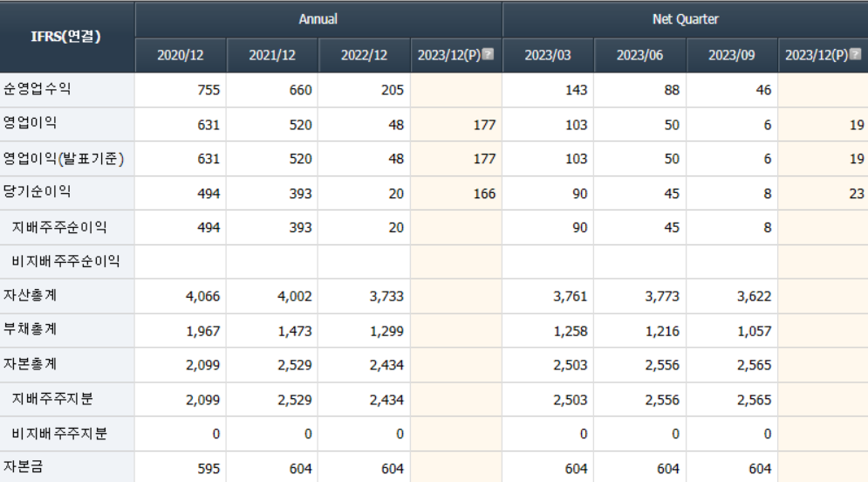Image resolution: width=868 pixels, height=482 pixels.
Task: Click the 3,622 value in 자산총계 row
Action: coord(754,297)
